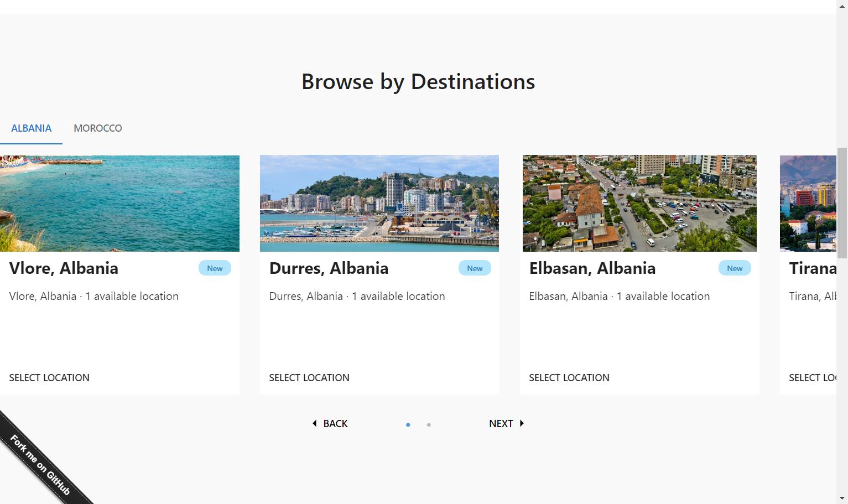Select the first (blue) pagination dot
This screenshot has height=504, width=848.
click(x=408, y=425)
